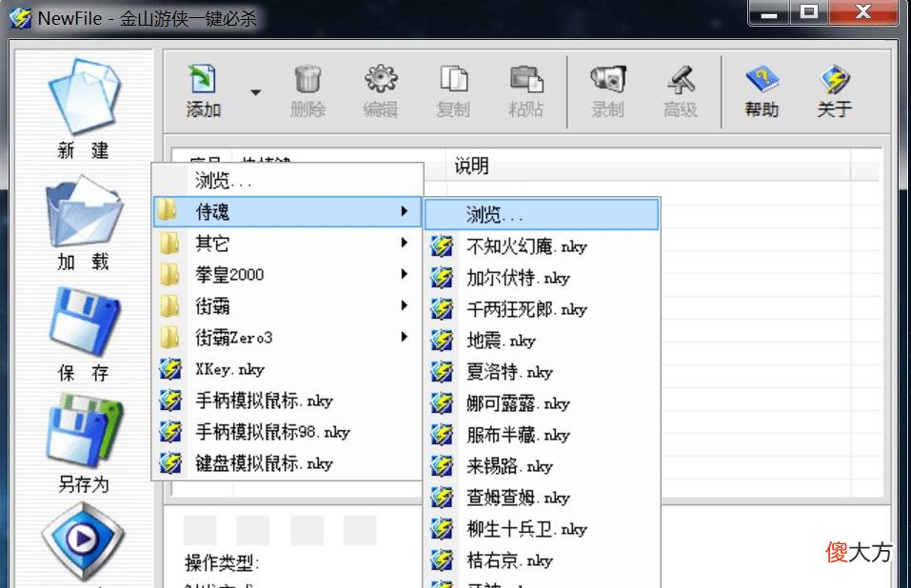911x588 pixels.
Task: Select 地震.nky in the submenu
Action: click(x=542, y=341)
